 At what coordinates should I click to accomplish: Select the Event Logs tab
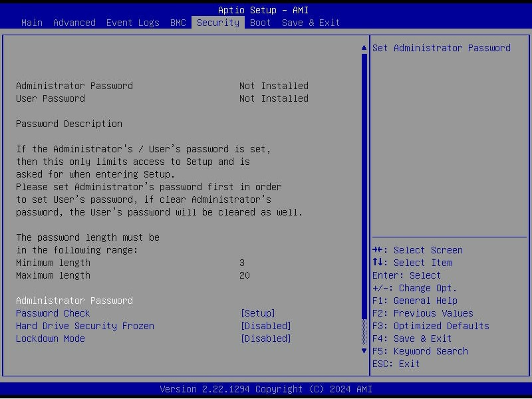pos(133,22)
